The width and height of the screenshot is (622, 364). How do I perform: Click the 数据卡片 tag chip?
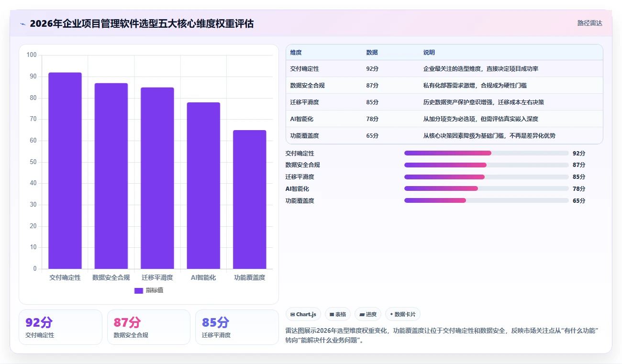[403, 314]
